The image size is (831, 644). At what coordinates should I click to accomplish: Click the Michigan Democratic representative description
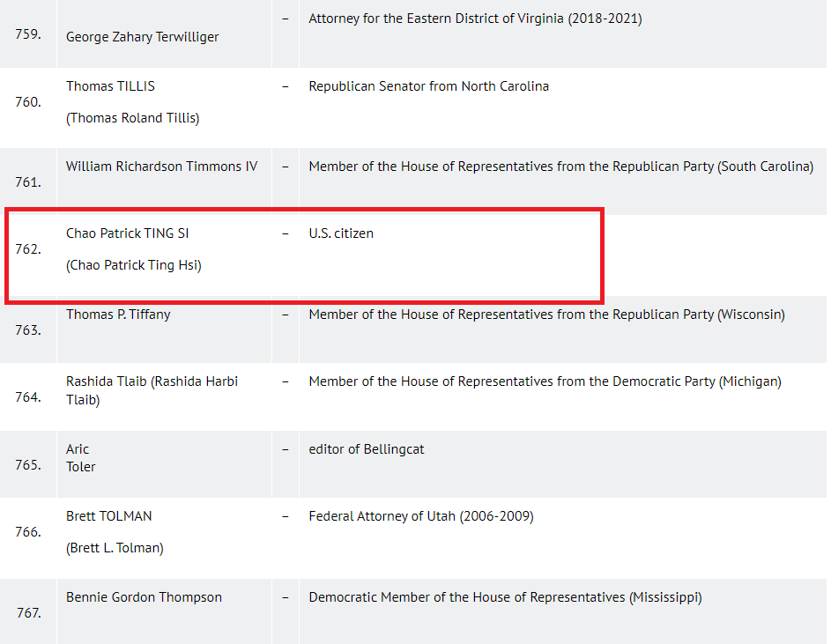(545, 381)
